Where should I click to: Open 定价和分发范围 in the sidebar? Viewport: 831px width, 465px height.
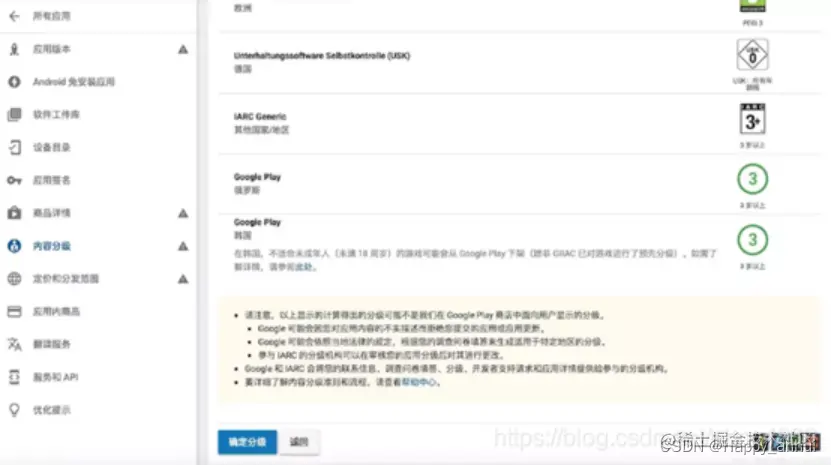[66, 279]
